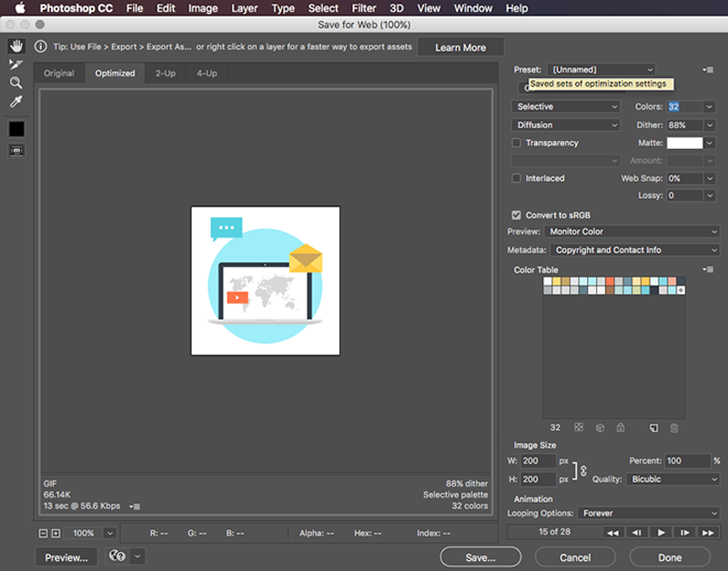Add eyedropper color to Color Table
Screen dimensions: 728x571
[x=653, y=427]
